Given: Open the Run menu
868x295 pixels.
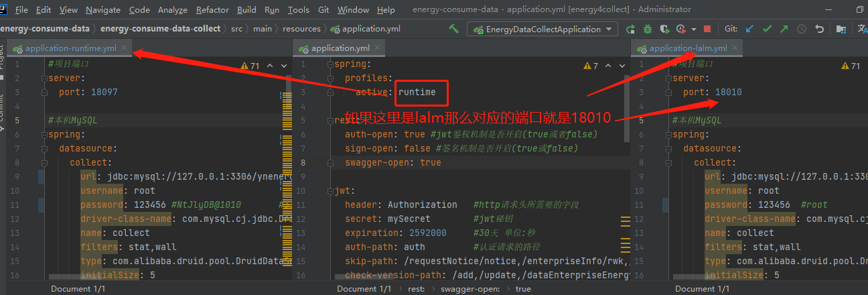Looking at the screenshot, I should pyautogui.click(x=272, y=10).
